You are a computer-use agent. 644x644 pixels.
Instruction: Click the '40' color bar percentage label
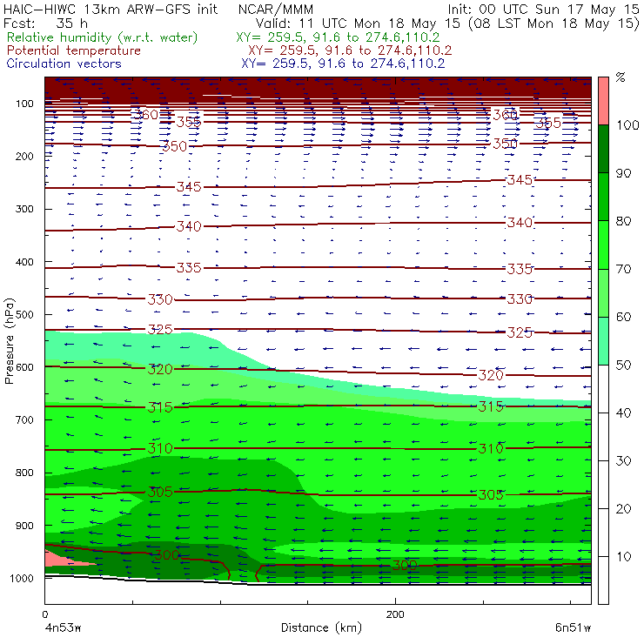click(623, 413)
